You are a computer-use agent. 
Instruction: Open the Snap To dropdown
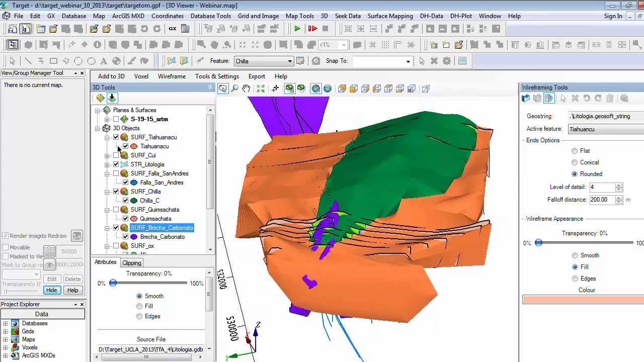tap(381, 61)
